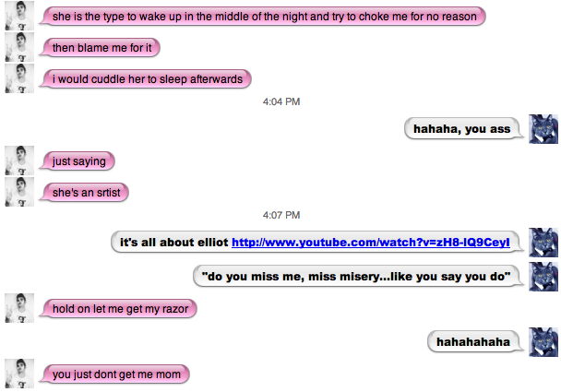Click the avatar next to the "miss misery" quote
The image size is (561, 392).
click(x=543, y=276)
